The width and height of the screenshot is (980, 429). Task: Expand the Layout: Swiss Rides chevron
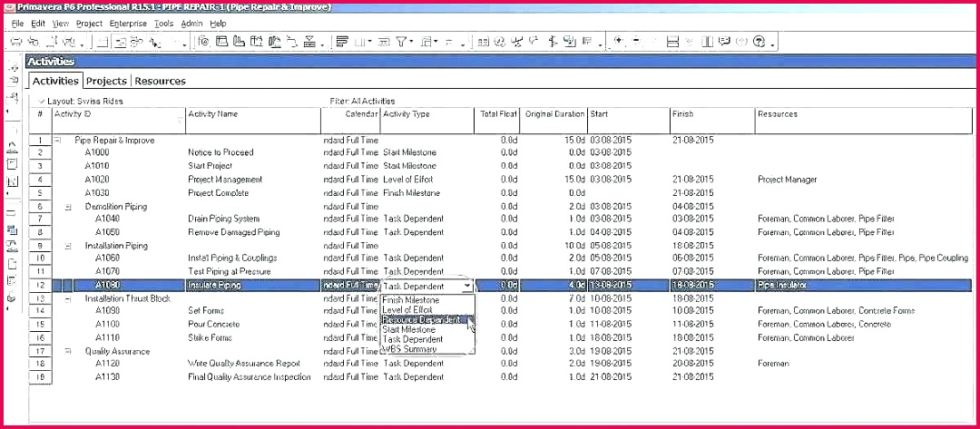click(x=41, y=101)
